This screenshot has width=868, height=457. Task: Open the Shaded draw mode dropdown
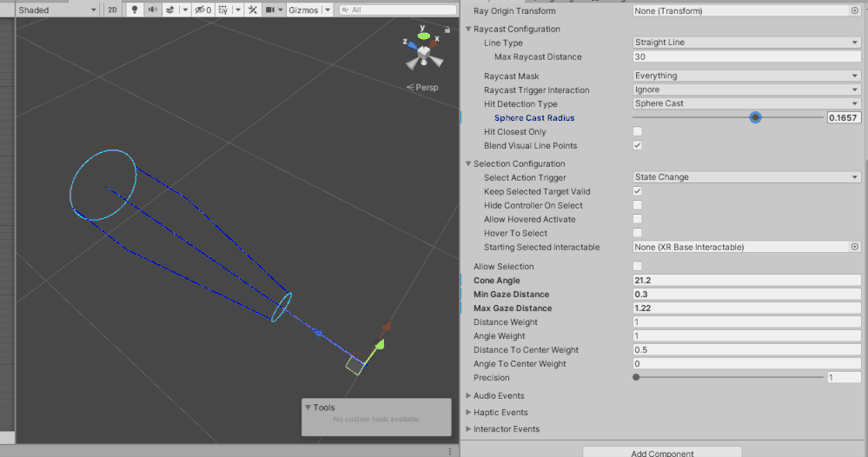click(x=57, y=10)
